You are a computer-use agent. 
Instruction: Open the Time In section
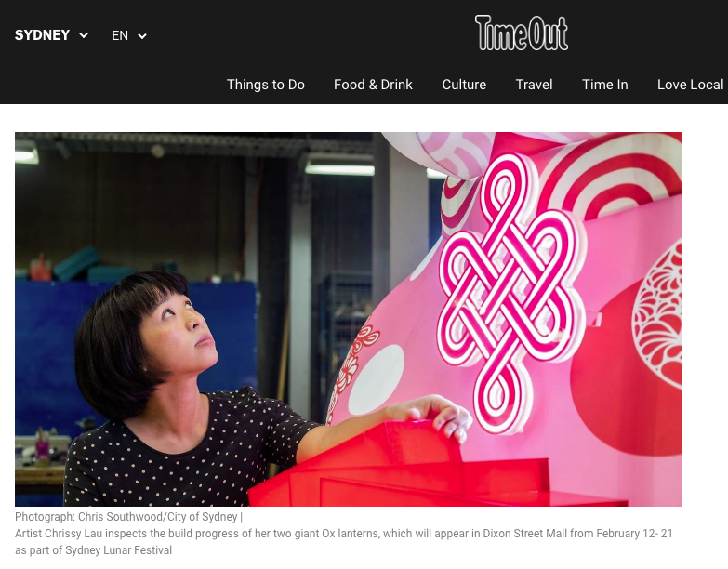click(x=605, y=85)
